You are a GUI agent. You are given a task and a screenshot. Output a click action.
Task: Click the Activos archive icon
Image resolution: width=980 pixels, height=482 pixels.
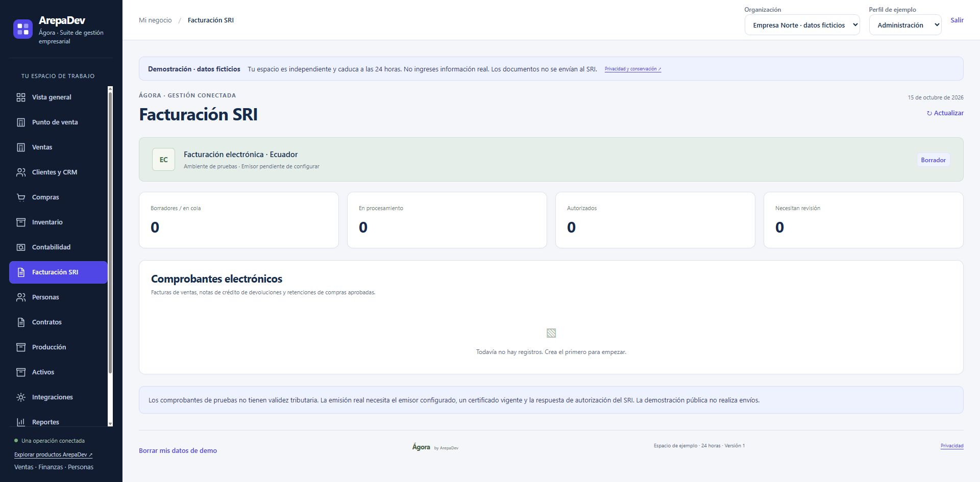tap(21, 372)
